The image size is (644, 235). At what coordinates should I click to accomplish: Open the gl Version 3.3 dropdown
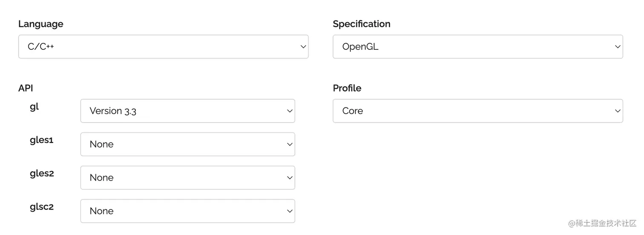[x=187, y=111]
